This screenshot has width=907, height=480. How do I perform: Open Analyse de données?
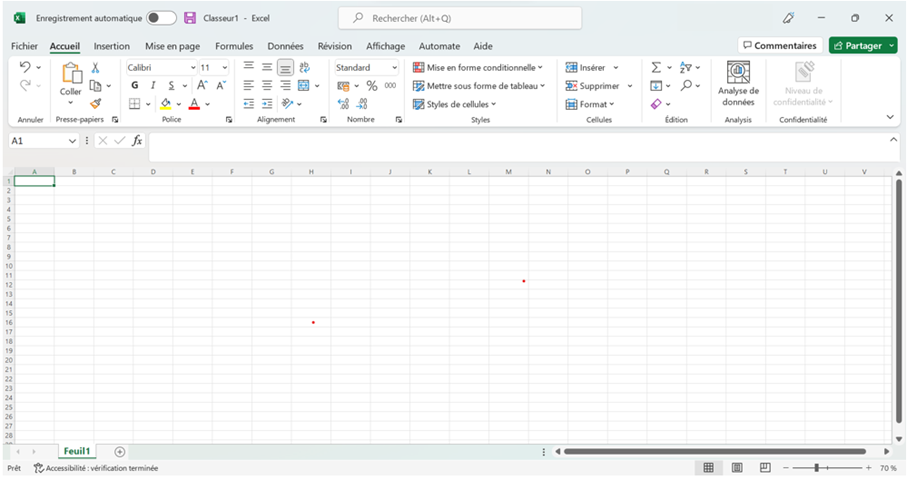(738, 84)
